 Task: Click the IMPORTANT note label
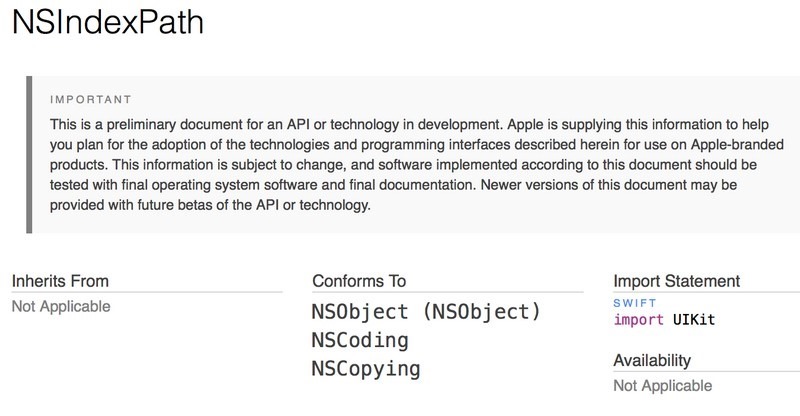point(84,100)
